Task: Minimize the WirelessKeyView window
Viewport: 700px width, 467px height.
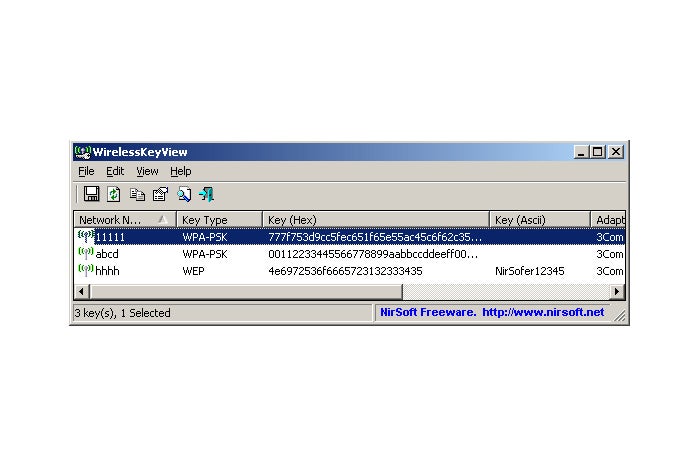Action: coord(580,152)
